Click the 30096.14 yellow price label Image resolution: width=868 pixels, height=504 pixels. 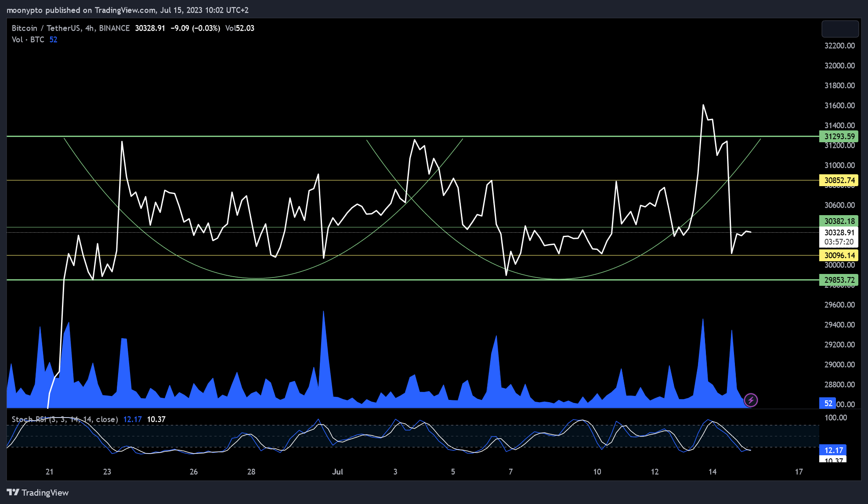839,256
